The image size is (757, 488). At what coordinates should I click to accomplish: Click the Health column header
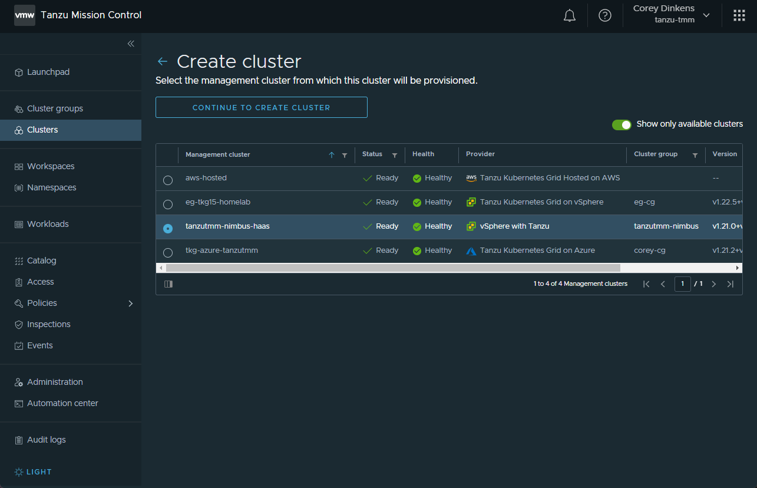[423, 154]
